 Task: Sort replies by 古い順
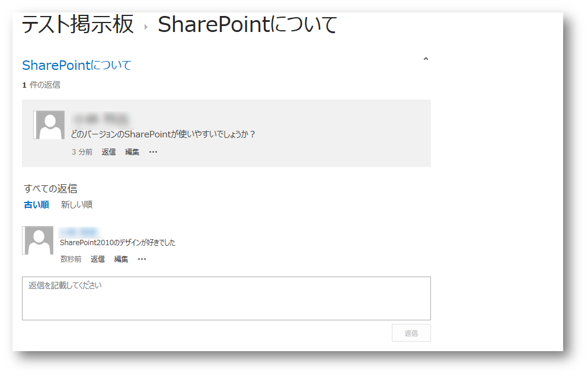(36, 205)
